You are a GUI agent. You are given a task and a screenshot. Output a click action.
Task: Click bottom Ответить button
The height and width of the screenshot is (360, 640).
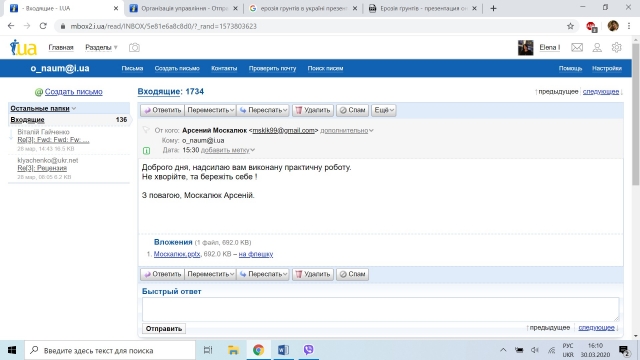pos(162,274)
